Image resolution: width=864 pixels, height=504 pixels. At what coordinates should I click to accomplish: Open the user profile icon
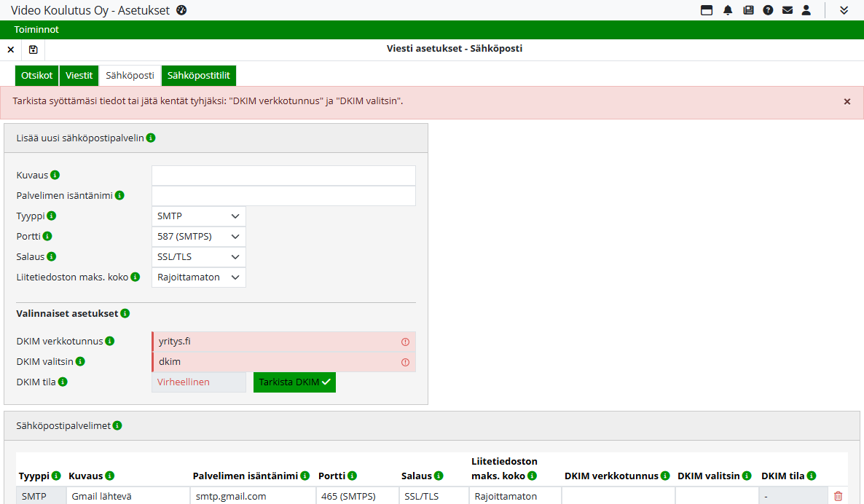click(806, 10)
